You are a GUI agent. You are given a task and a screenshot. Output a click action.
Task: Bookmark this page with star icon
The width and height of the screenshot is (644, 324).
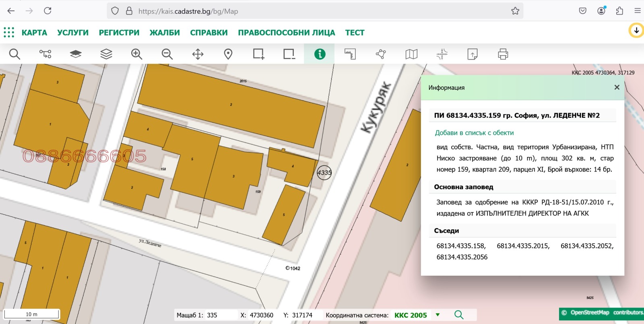[515, 11]
